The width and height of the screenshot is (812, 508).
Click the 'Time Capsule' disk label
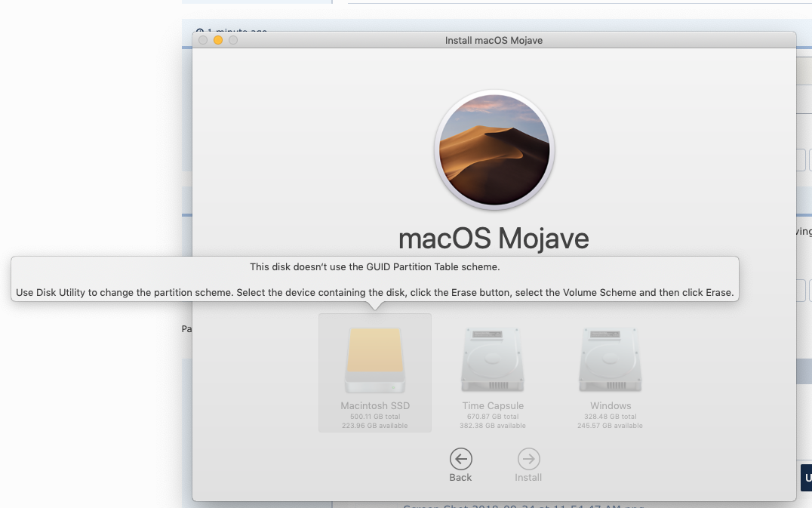click(x=493, y=406)
